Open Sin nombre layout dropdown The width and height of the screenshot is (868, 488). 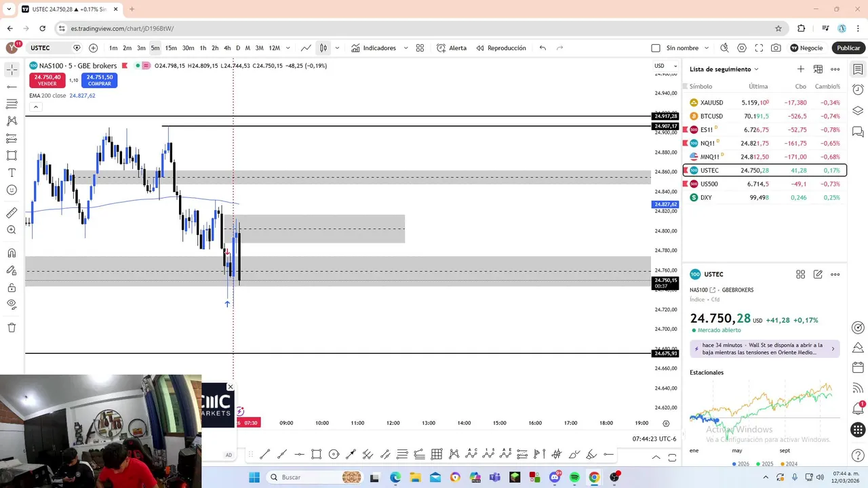pyautogui.click(x=707, y=48)
